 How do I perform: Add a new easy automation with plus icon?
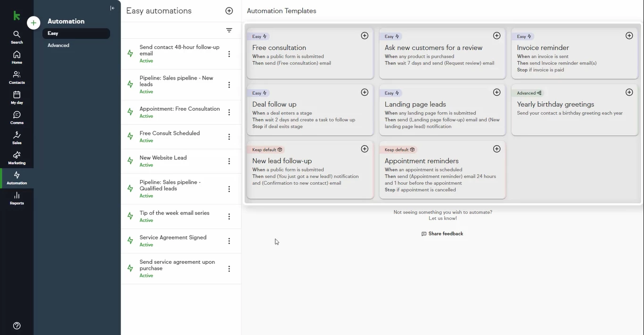[x=229, y=11]
